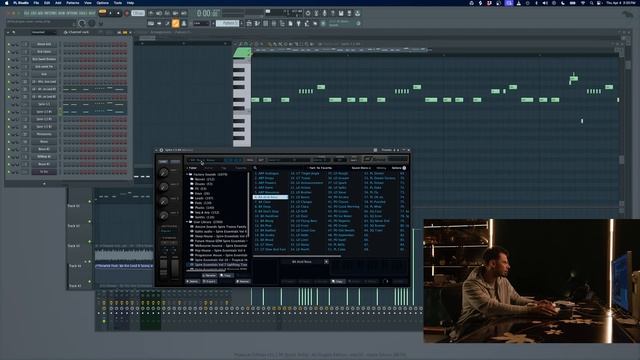The height and width of the screenshot is (360, 640).
Task: Collapse the Factory Sounds folder in Spire
Action: point(187,174)
